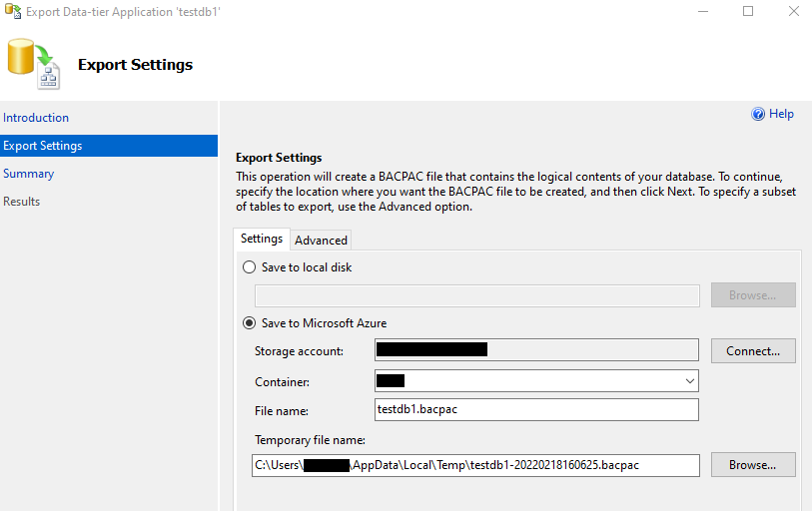Go to the Introduction wizard page
This screenshot has width=812, height=511.
click(36, 118)
